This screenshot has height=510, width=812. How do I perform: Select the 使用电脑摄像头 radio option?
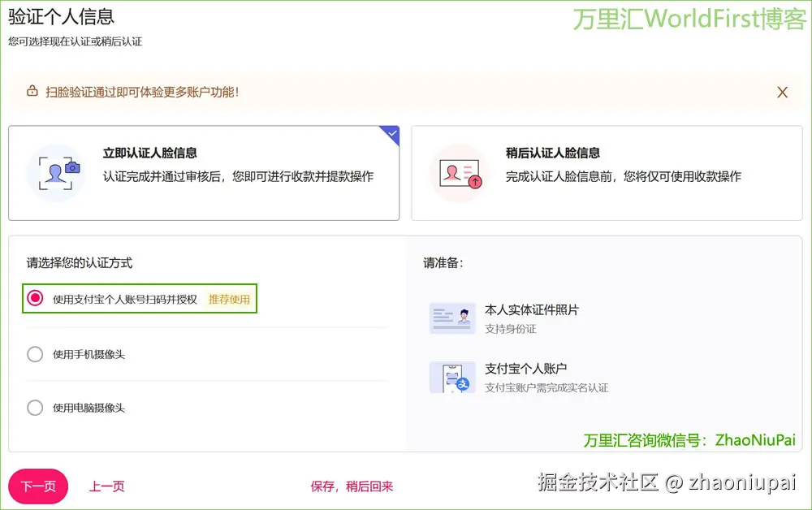(x=35, y=408)
